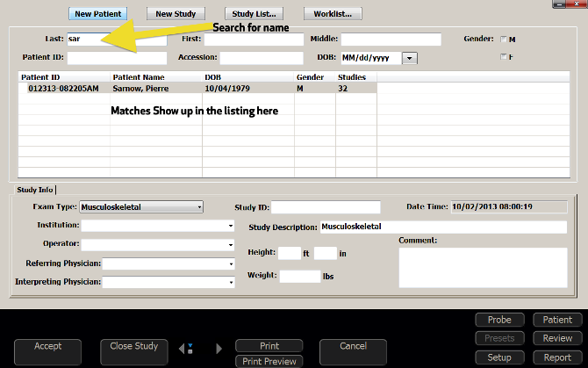Focus the Last name search field
This screenshot has height=368, width=588.
point(117,39)
